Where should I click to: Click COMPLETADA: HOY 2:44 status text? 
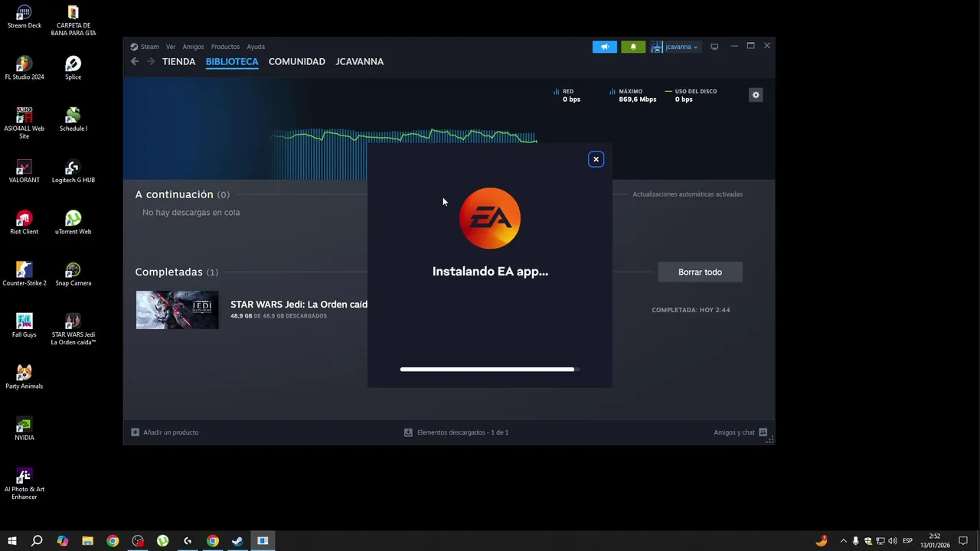pyautogui.click(x=691, y=310)
